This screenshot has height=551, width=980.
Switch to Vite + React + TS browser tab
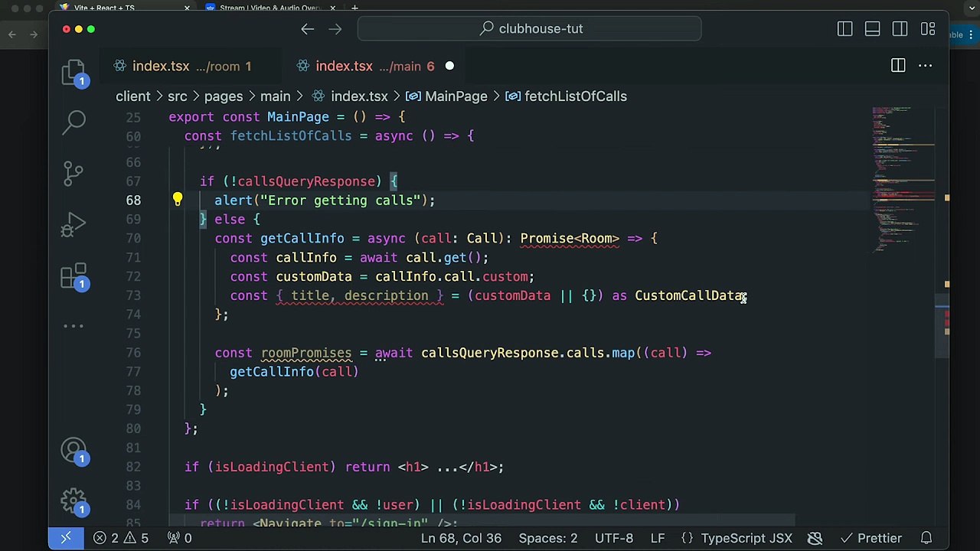[104, 8]
